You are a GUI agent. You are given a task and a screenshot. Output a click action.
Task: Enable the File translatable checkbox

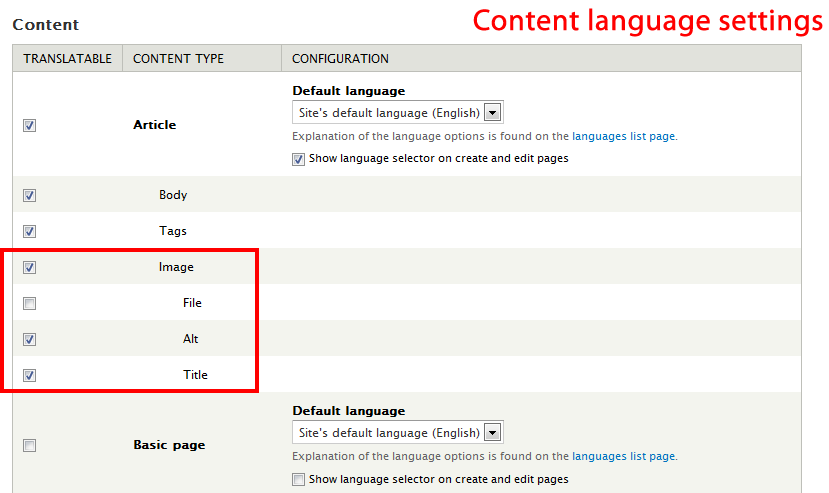coord(30,303)
